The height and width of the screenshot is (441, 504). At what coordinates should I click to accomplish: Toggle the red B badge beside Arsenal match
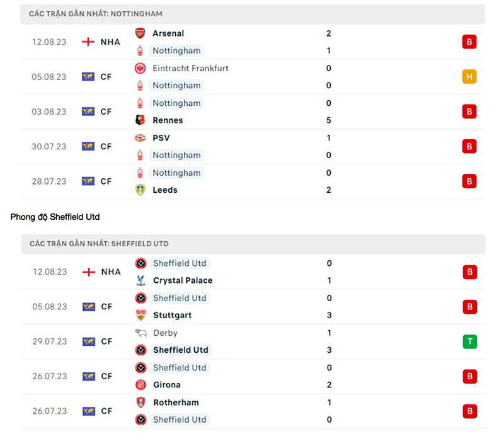tap(469, 42)
